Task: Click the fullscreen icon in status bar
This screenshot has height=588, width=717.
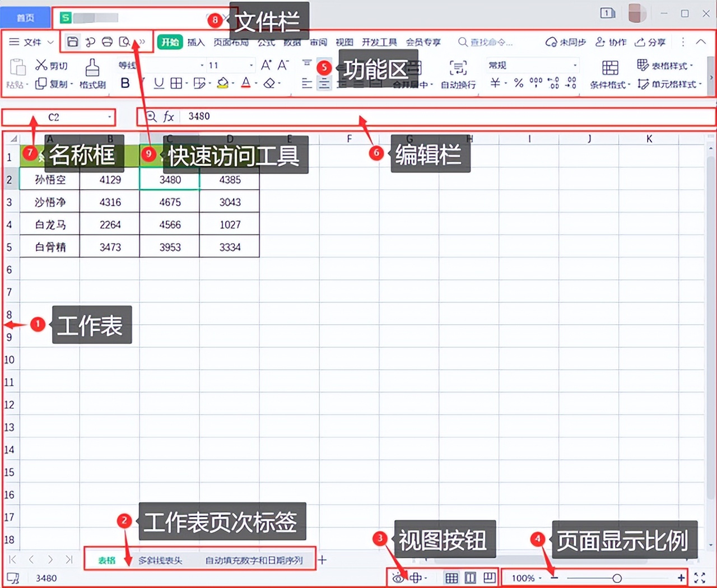Action: [x=700, y=577]
